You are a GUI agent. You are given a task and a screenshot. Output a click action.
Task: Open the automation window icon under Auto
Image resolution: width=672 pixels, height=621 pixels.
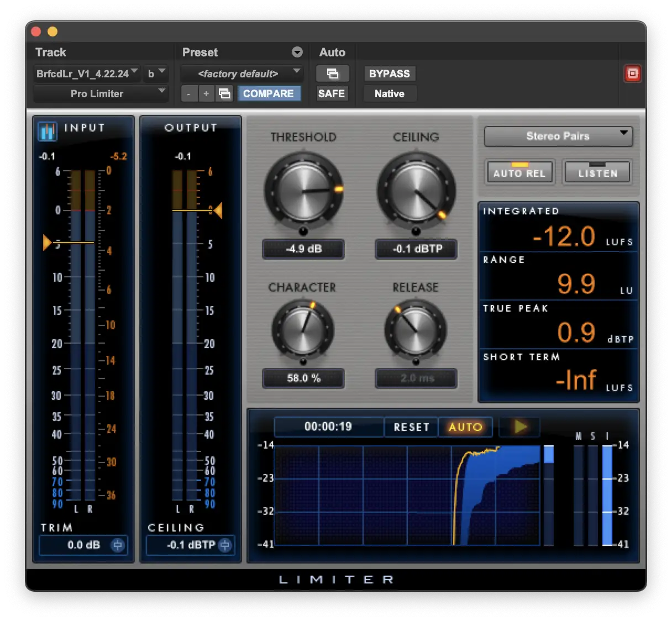[x=332, y=73]
